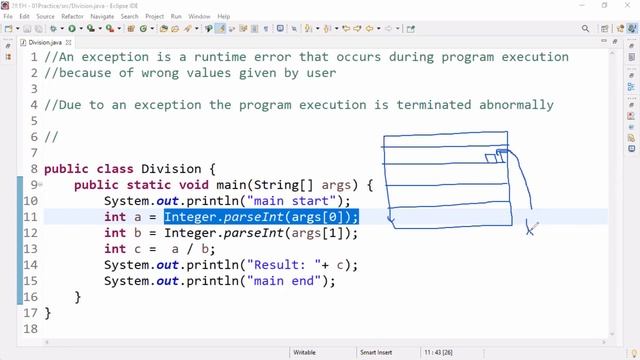Open the New wizard dropdown arrow
The width and height of the screenshot is (640, 360).
pyautogui.click(x=18, y=29)
